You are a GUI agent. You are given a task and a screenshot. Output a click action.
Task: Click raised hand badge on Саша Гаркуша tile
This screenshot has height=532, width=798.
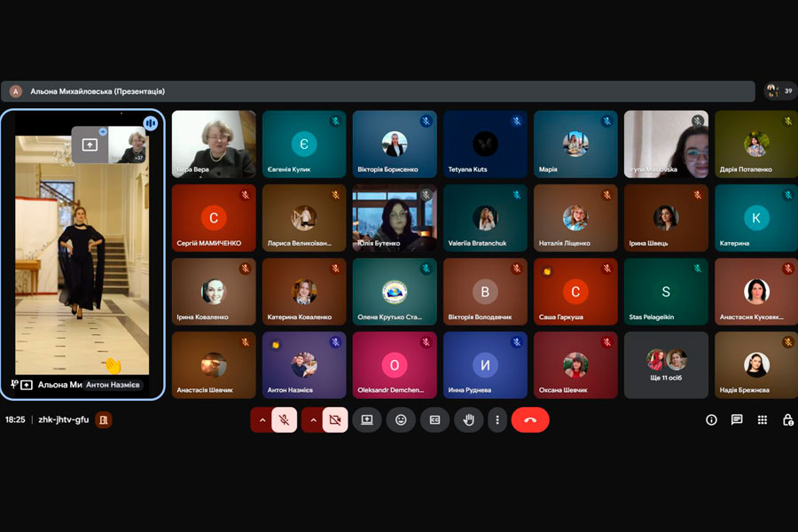pyautogui.click(x=547, y=271)
